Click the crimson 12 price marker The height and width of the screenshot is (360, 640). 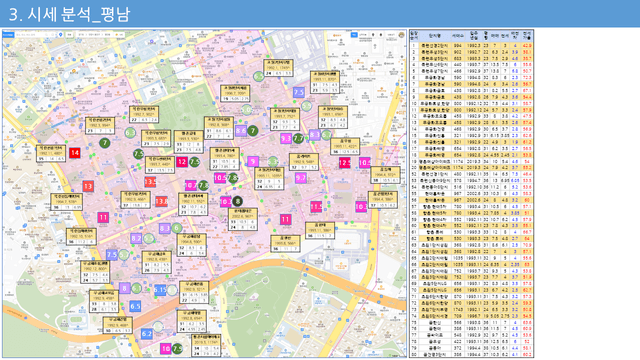182,162
